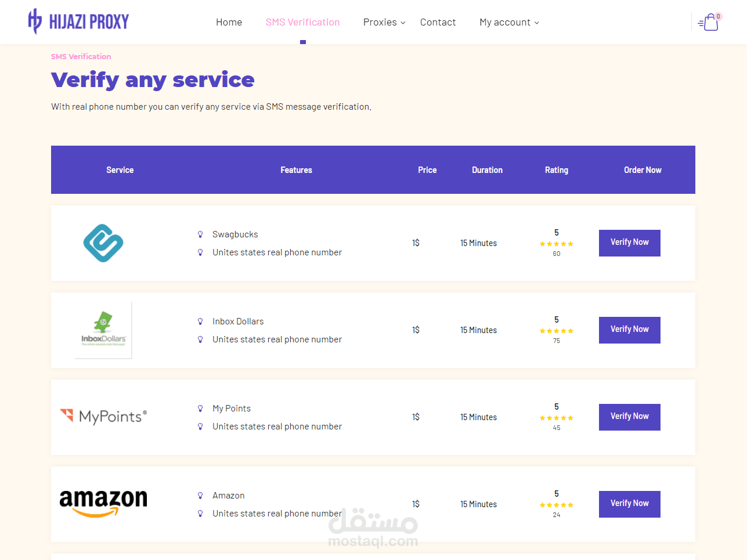Click 'Unites states real phone number' under Swagbucks
The height and width of the screenshot is (560, 747).
277,252
